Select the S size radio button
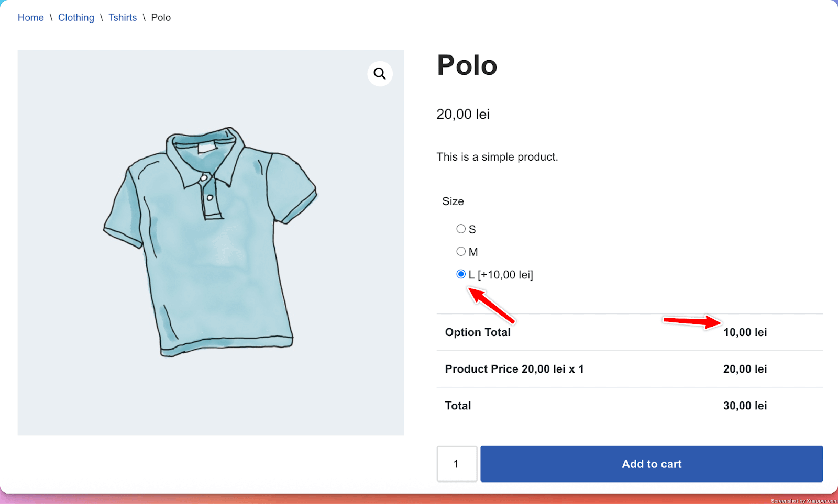838x504 pixels. (x=461, y=229)
